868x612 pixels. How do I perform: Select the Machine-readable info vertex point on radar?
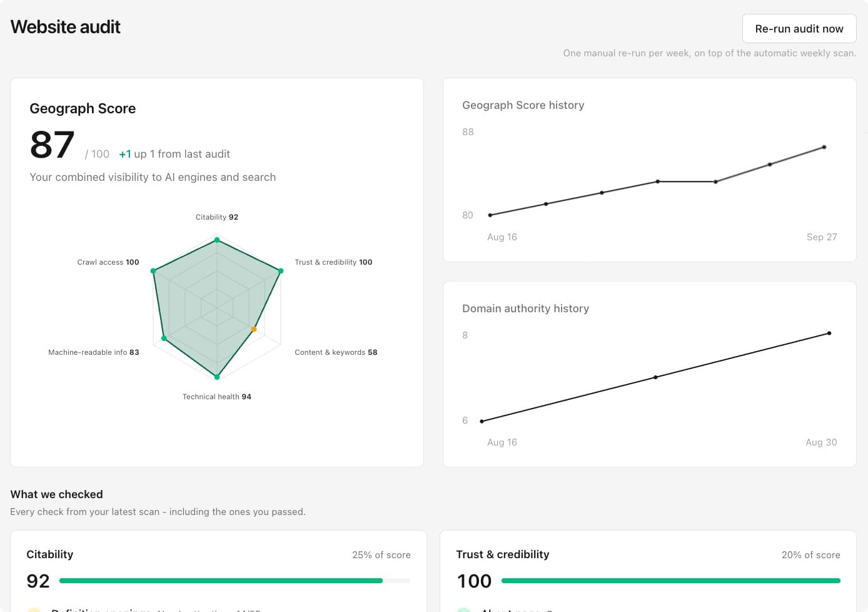point(164,339)
